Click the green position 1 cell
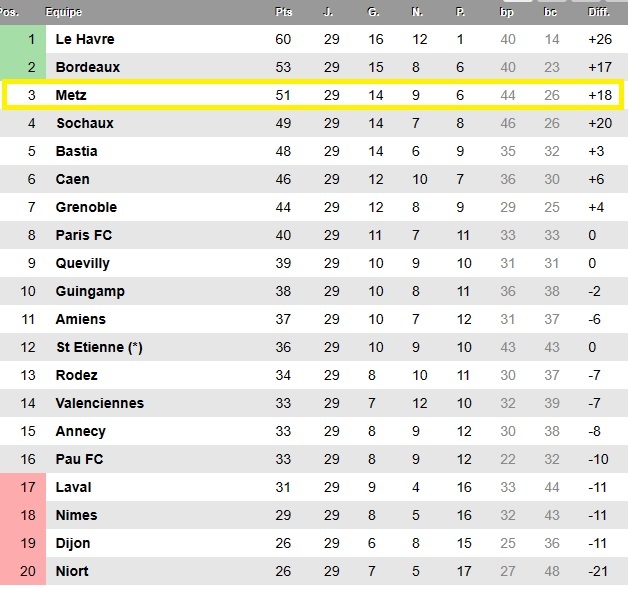628x589 pixels. (x=23, y=39)
